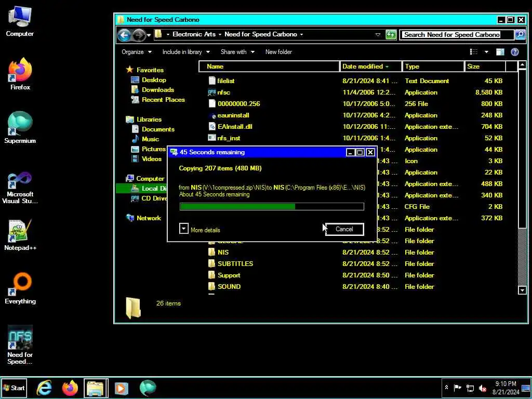The height and width of the screenshot is (399, 532).
Task: Open the Organize menu
Action: 137,52
